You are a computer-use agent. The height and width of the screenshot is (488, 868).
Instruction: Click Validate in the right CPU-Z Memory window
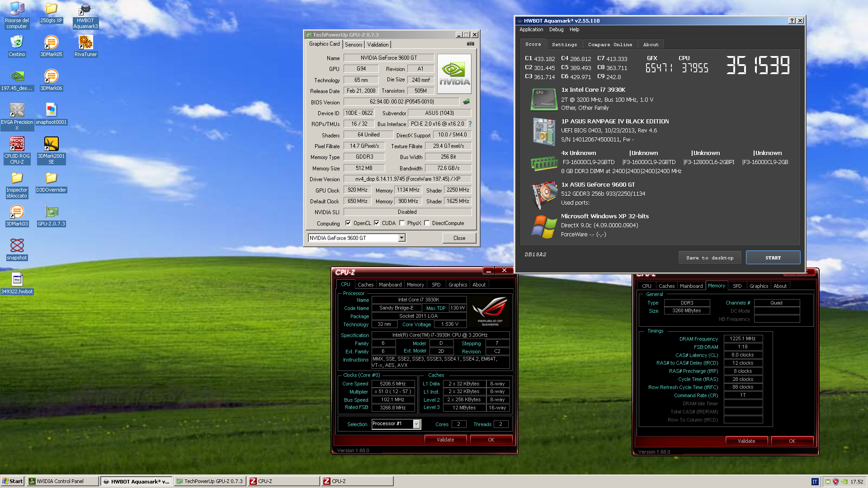point(746,441)
